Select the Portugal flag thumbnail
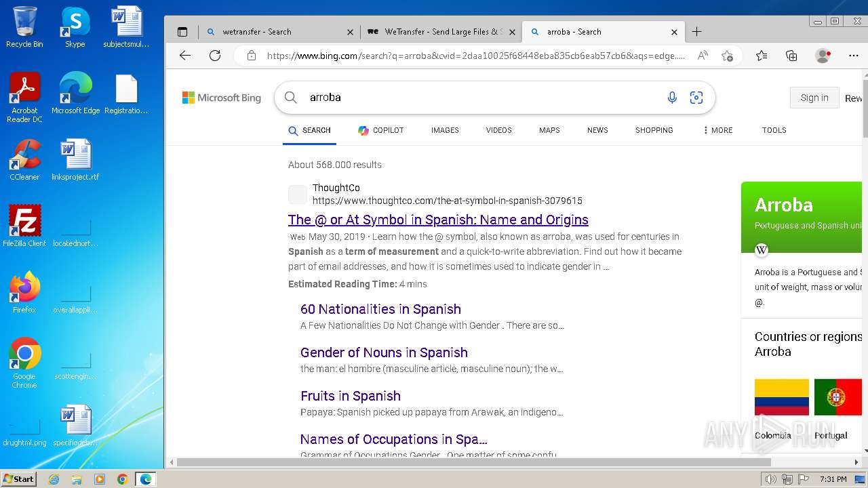Screen dimensions: 868x488 pyautogui.click(x=838, y=397)
